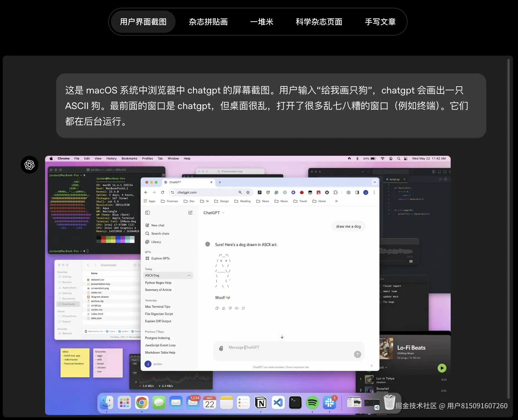Go back in the Chrome window
The width and height of the screenshot is (518, 420).
146,192
